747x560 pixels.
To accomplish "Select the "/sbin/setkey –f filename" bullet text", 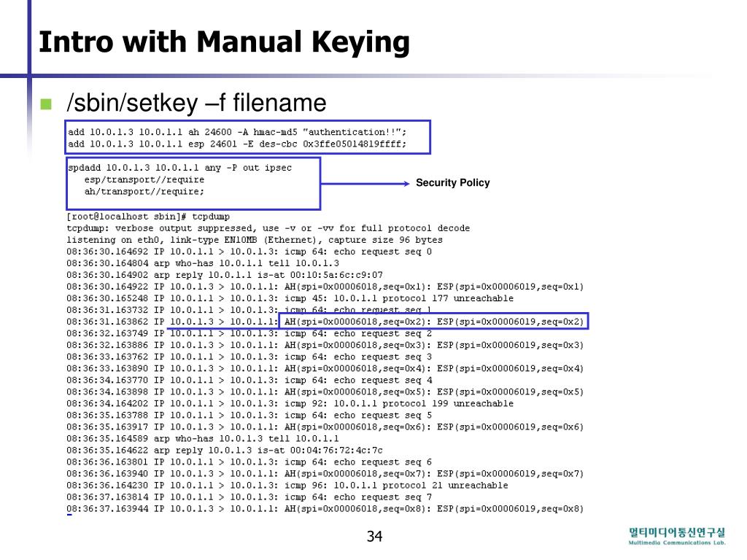I will [x=196, y=103].
